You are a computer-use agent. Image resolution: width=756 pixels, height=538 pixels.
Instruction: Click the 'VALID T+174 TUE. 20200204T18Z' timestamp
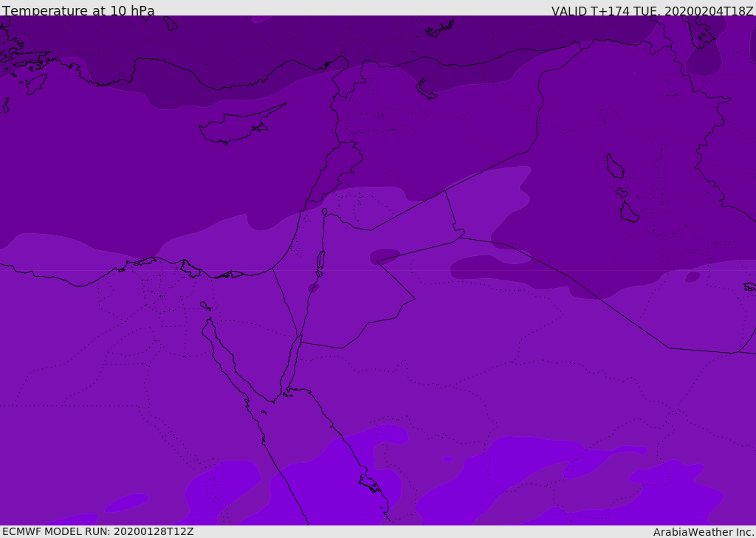point(653,11)
